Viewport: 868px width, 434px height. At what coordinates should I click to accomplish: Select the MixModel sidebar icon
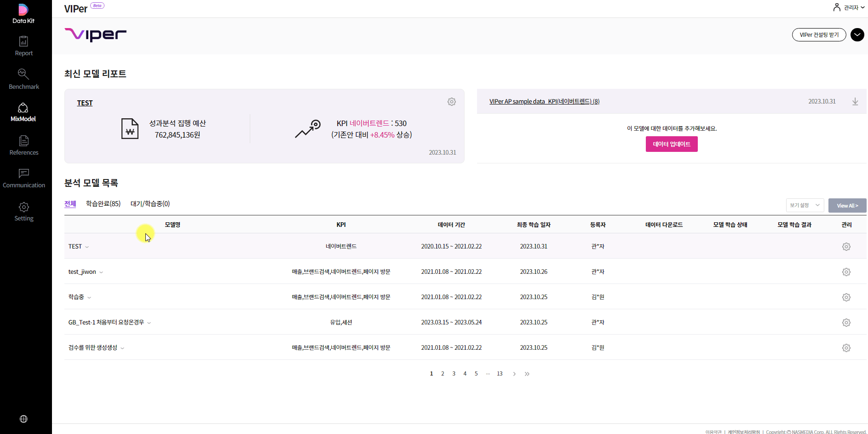[23, 112]
